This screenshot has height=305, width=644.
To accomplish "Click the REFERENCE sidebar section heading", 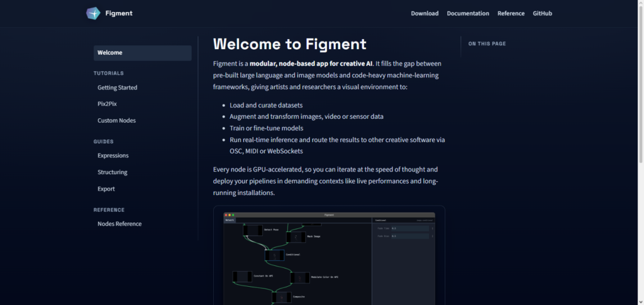I will 109,210.
